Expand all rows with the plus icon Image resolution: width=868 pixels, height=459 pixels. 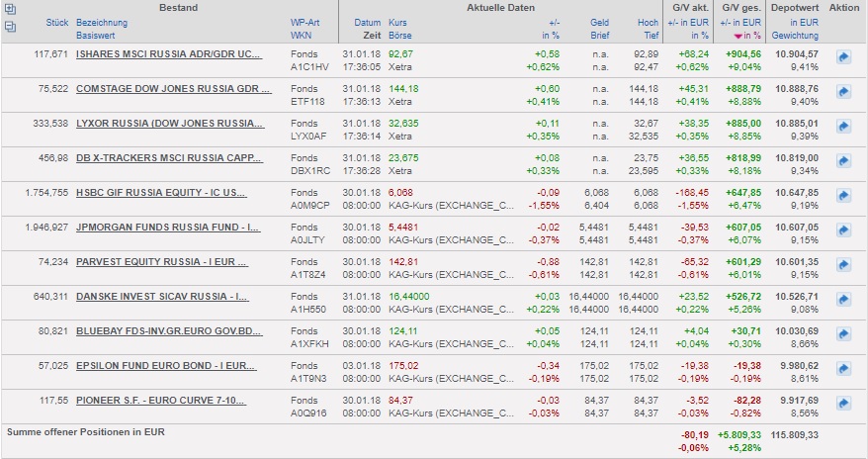tap(10, 9)
